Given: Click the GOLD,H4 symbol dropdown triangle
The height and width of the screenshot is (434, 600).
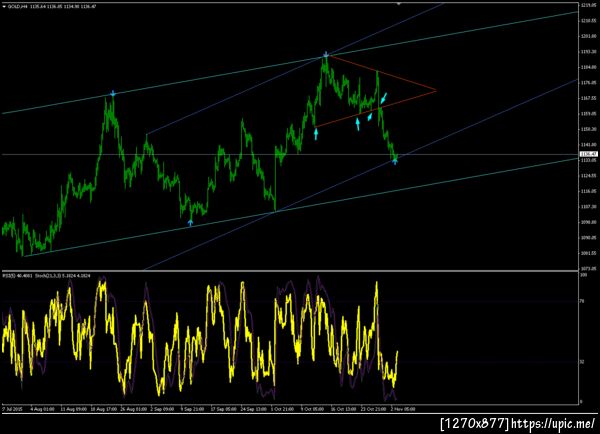Looking at the screenshot, I should pos(4,6).
